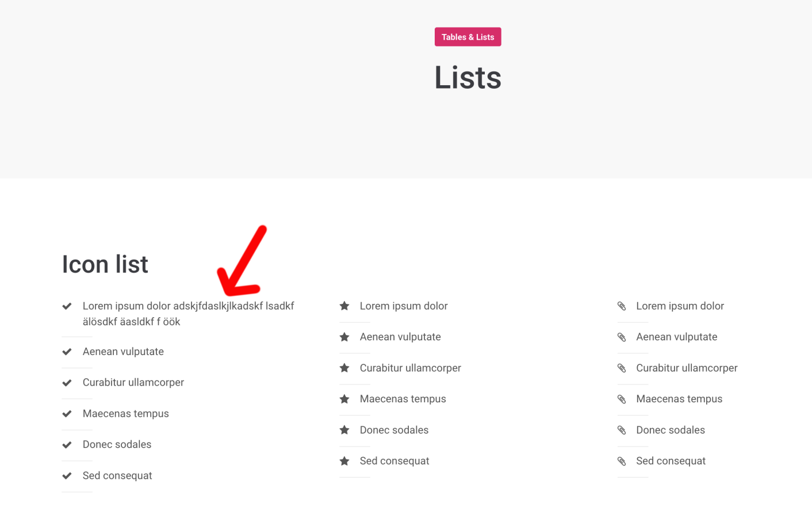Click the Lists page heading

coord(468,78)
